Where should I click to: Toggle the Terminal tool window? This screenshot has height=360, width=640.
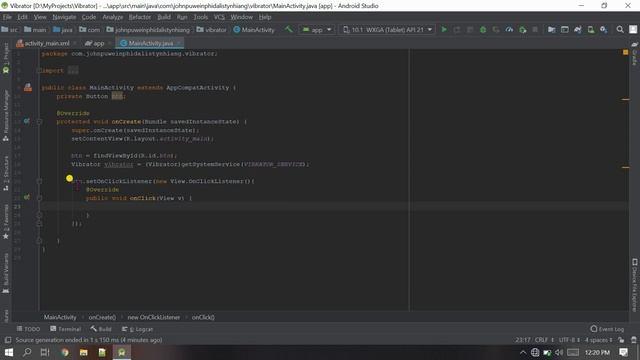65,329
